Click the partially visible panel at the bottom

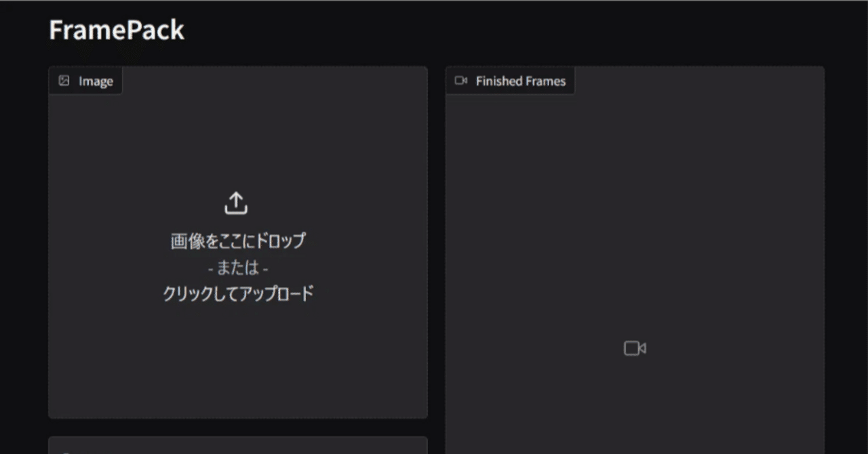pos(237,447)
